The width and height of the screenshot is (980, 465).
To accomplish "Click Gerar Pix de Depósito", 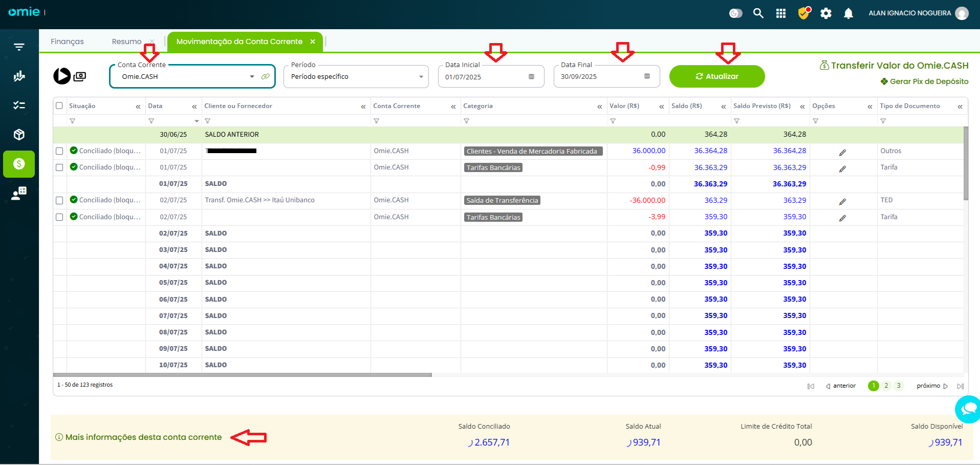I will (x=924, y=81).
